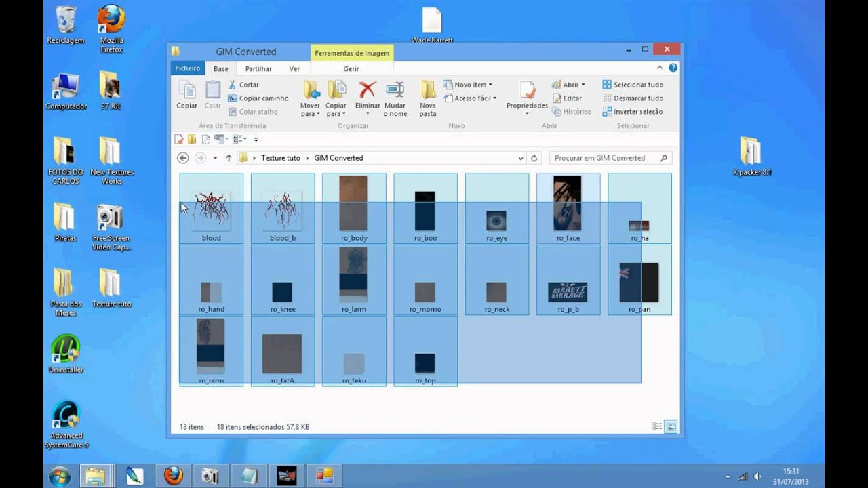The image size is (868, 488).
Task: Select Advanced SystemCare 6 desktop icon
Action: (x=66, y=424)
